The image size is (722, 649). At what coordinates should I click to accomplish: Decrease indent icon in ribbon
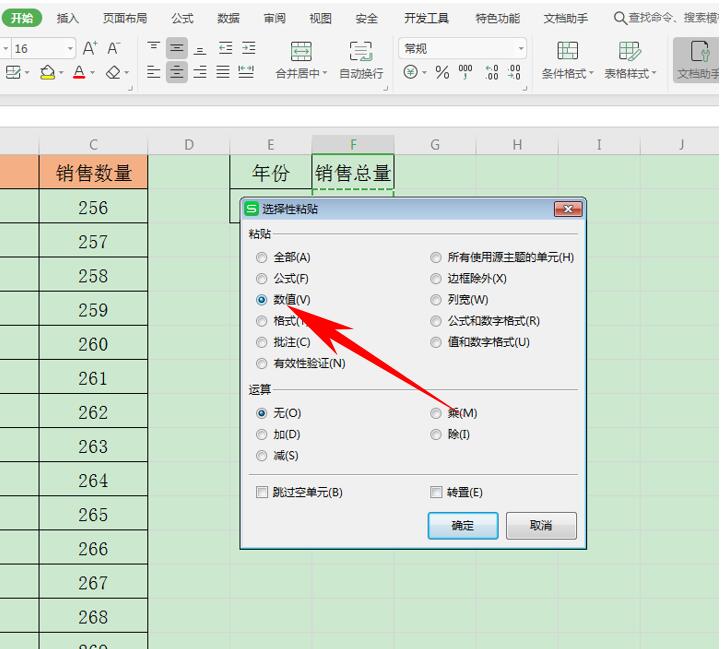coord(225,48)
